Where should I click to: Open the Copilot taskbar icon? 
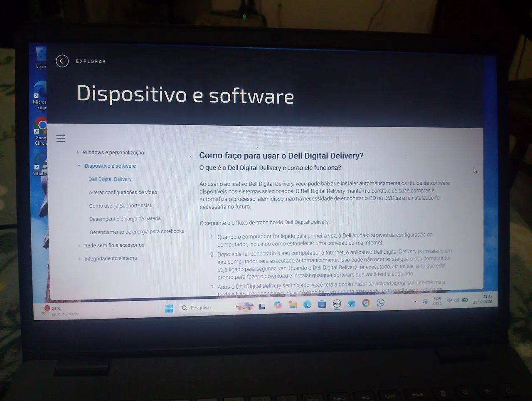coord(278,305)
